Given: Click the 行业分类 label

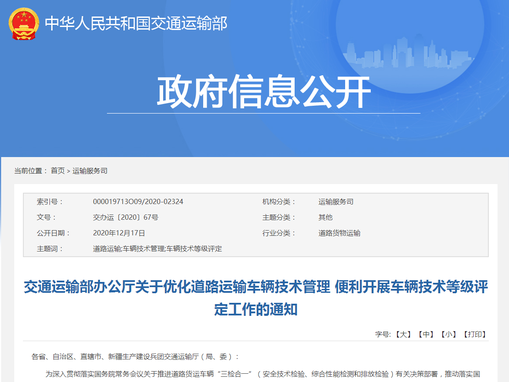Looking at the screenshot, I should pos(279,233).
